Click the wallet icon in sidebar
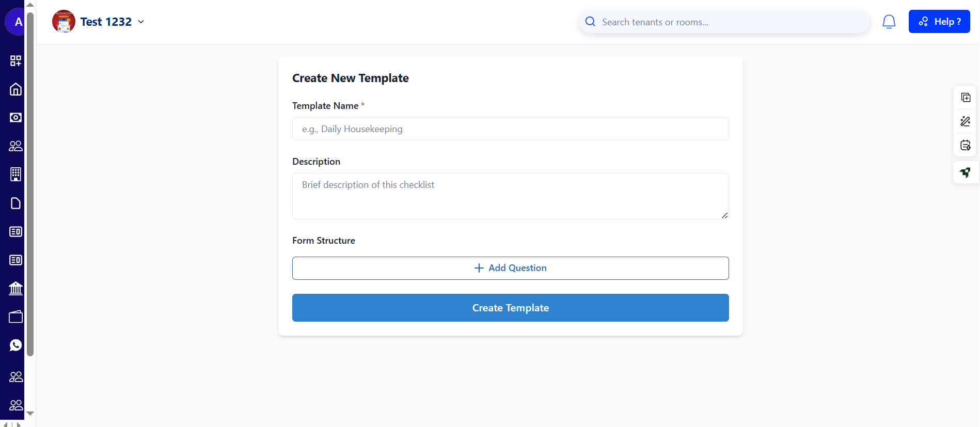The width and height of the screenshot is (980, 427). tap(15, 317)
